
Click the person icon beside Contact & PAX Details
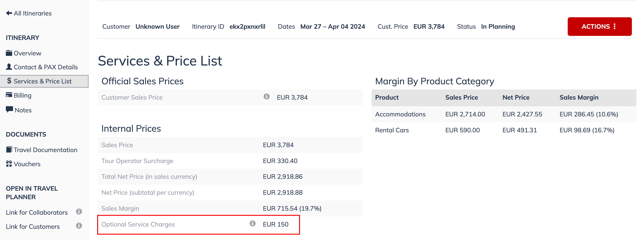pos(9,66)
